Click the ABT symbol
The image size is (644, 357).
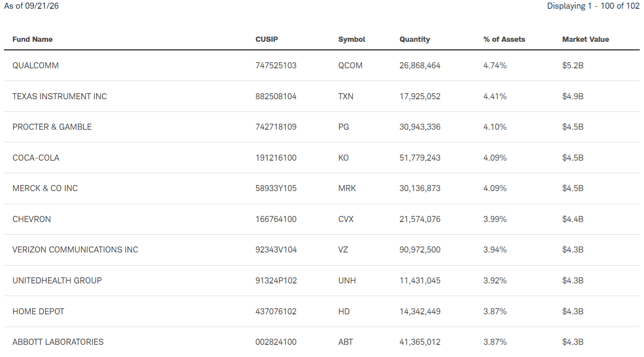click(345, 342)
